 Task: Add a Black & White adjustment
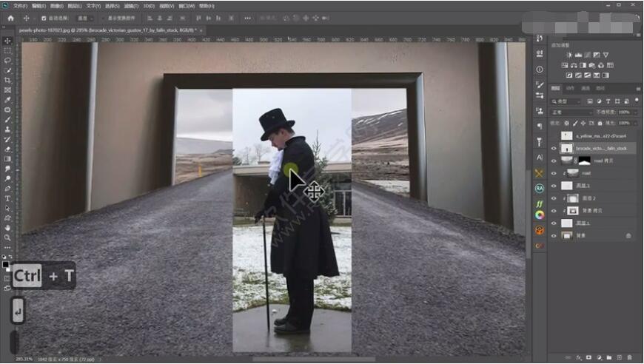583,65
